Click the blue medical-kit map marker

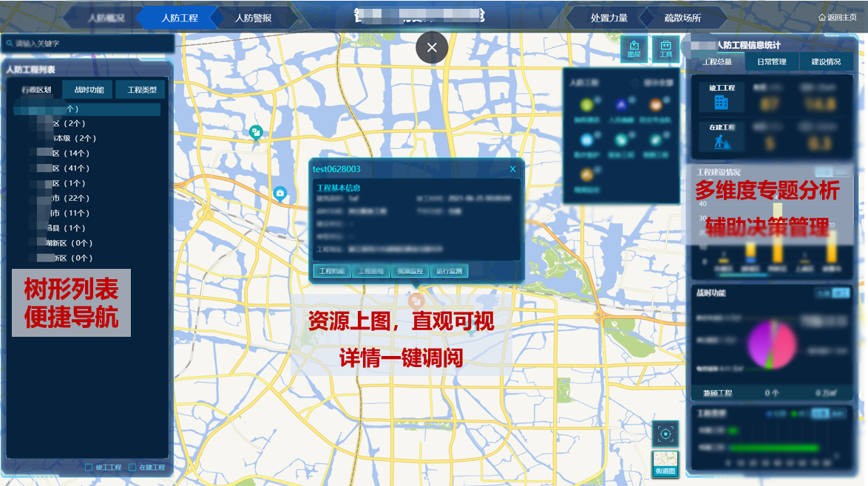point(279,194)
